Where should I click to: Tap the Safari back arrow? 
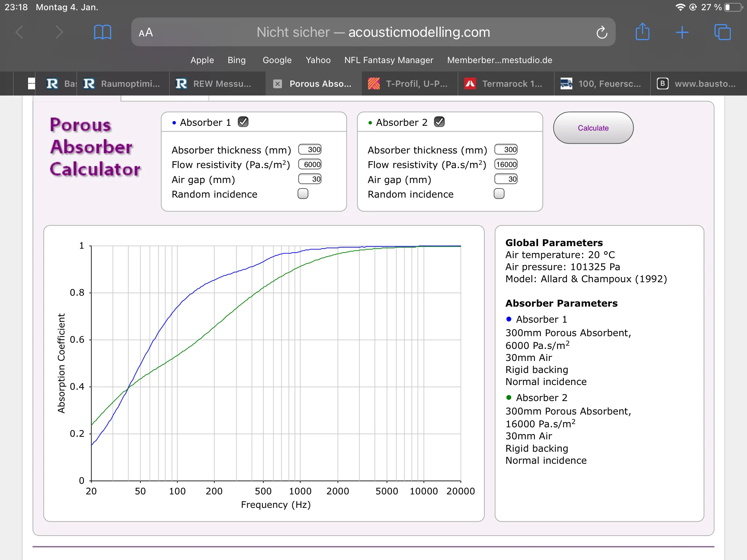[20, 32]
